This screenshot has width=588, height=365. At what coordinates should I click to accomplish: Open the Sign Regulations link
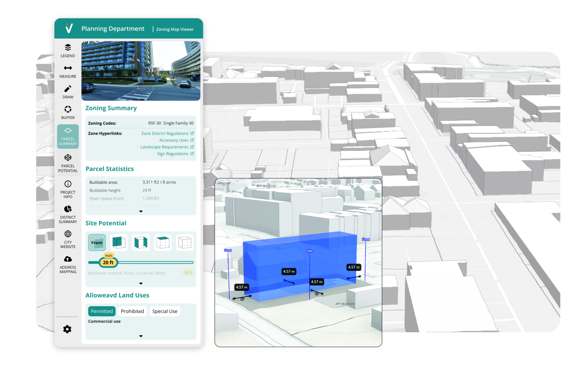[173, 154]
